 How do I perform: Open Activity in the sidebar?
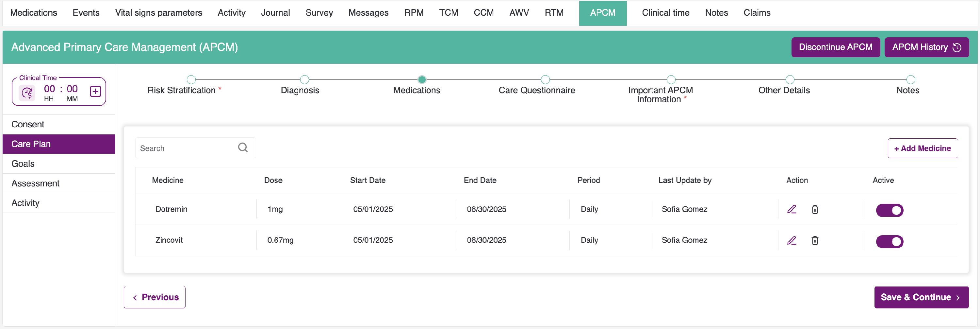[58, 203]
